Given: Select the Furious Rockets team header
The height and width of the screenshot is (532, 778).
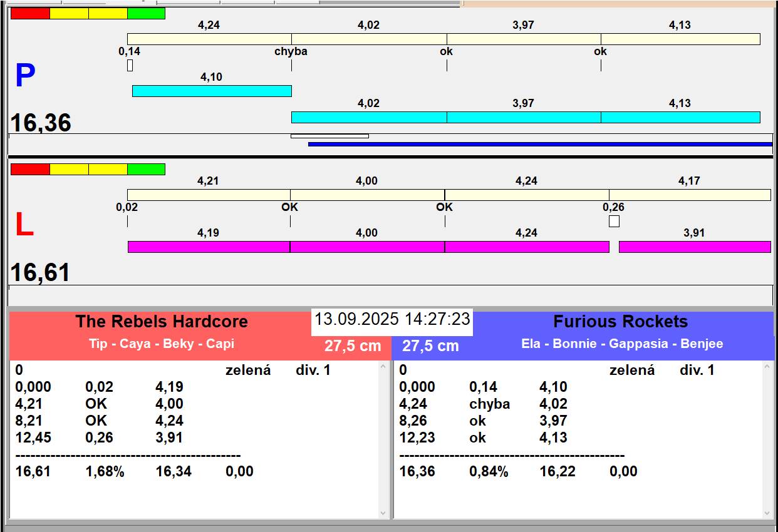Looking at the screenshot, I should click(x=620, y=322).
